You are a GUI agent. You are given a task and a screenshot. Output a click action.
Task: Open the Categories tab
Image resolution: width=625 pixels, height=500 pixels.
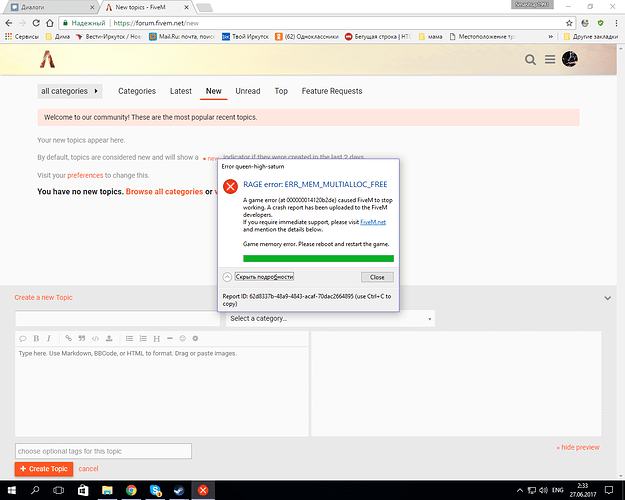(137, 91)
